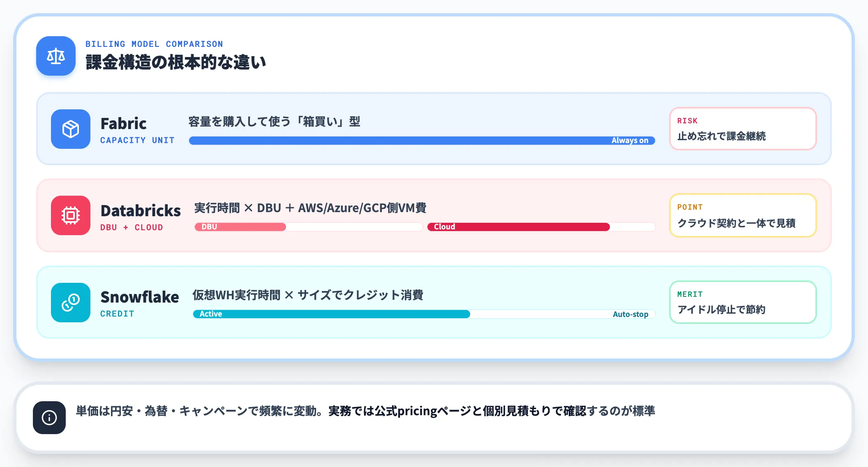The height and width of the screenshot is (467, 868).
Task: Select the 'BILLING MODEL COMPARISON' label
Action: click(x=154, y=44)
